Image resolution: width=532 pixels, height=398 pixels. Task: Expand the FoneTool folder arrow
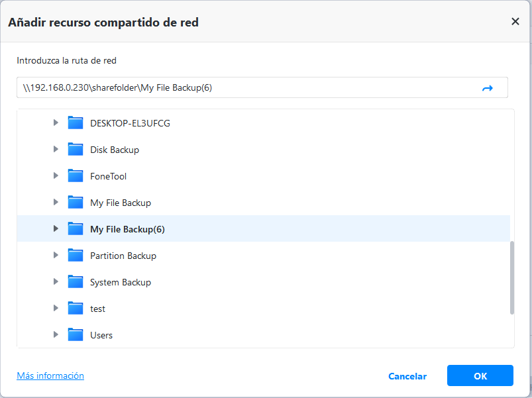pos(56,176)
